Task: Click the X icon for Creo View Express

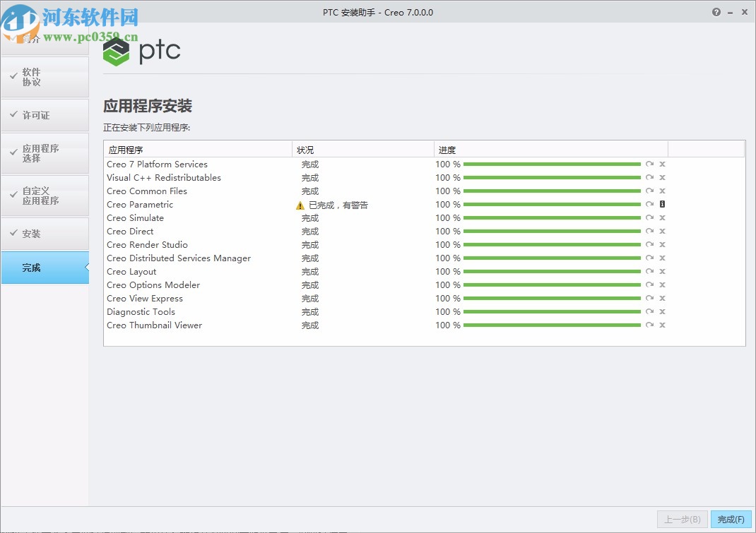Action: click(662, 298)
